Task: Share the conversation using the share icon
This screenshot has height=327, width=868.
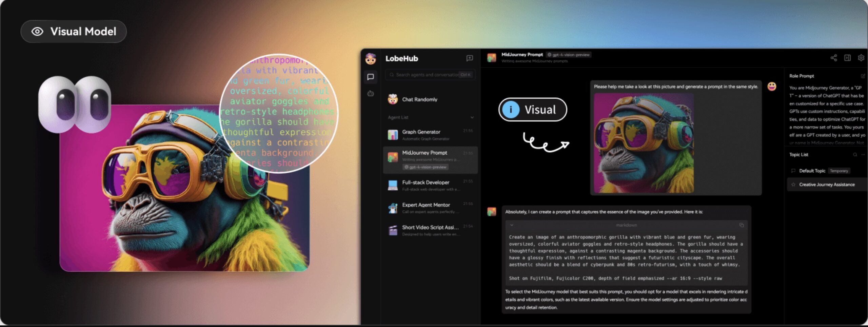Action: tap(833, 58)
